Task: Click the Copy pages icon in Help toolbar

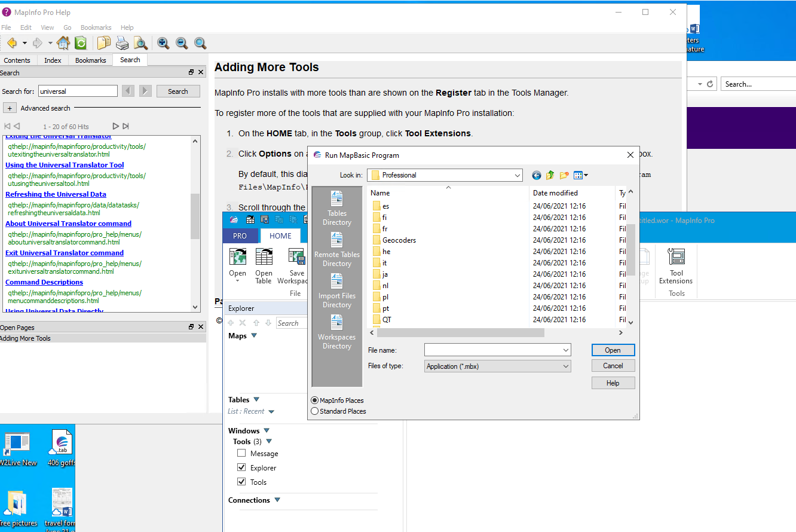Action: [x=104, y=43]
